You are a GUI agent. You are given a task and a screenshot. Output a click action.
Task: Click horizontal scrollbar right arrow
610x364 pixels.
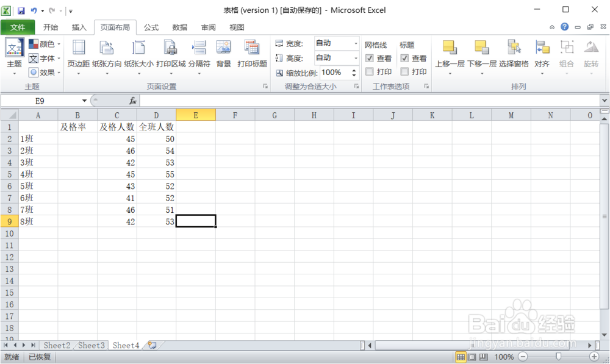(x=590, y=345)
